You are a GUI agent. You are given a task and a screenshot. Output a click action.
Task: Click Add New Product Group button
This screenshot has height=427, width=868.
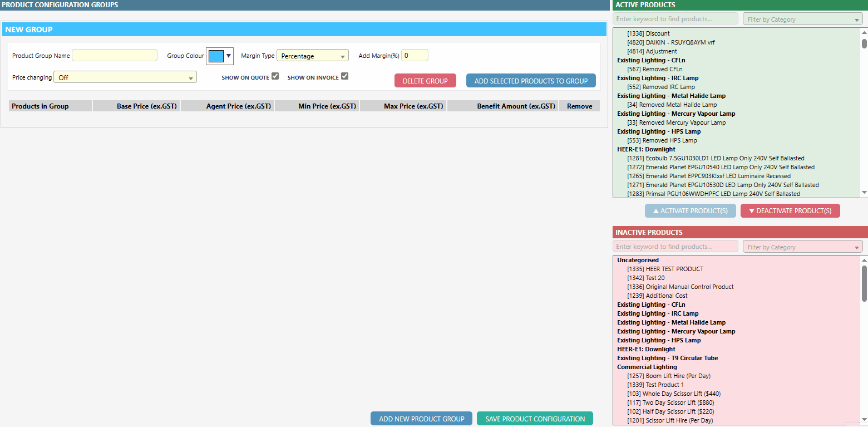point(421,419)
